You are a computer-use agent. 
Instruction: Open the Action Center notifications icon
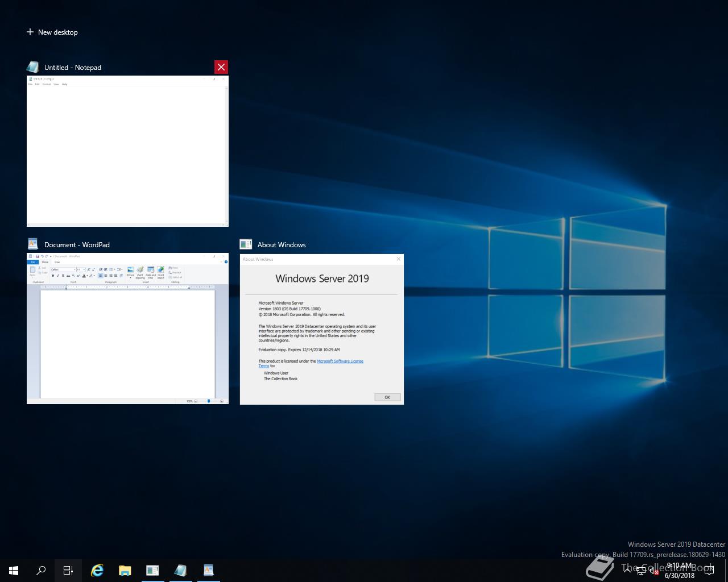point(709,570)
